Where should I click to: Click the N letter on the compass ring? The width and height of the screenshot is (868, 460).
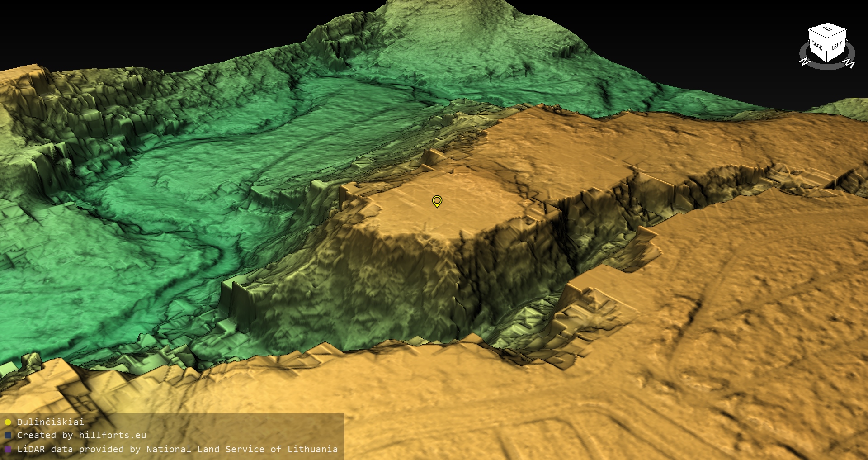click(x=804, y=62)
